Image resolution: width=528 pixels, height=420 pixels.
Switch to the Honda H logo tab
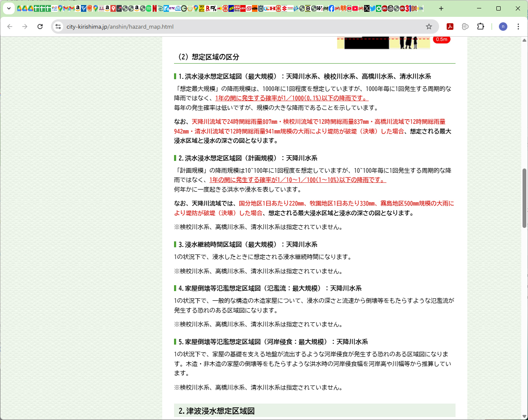[272, 8]
